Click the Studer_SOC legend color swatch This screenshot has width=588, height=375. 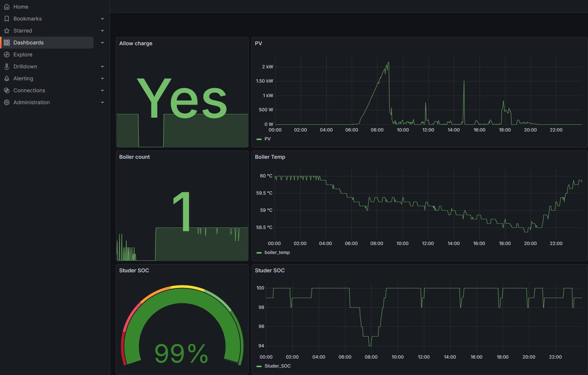click(259, 366)
